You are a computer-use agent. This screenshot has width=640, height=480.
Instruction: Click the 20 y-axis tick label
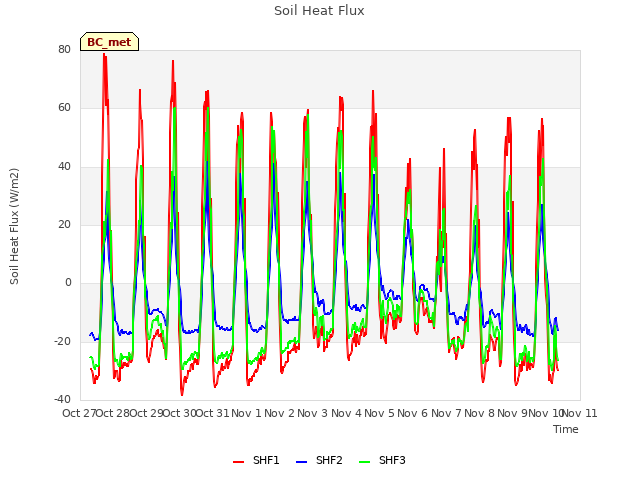64,224
